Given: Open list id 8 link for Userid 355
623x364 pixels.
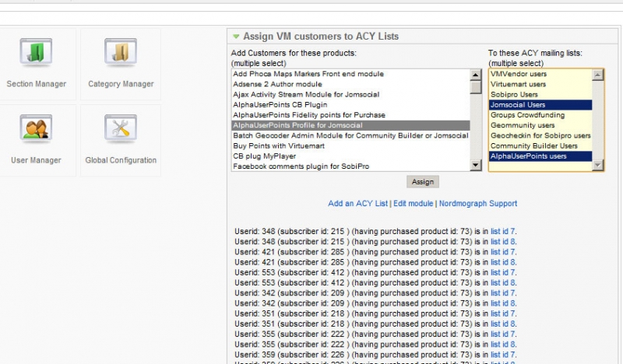Looking at the screenshot, I should click(x=502, y=345).
